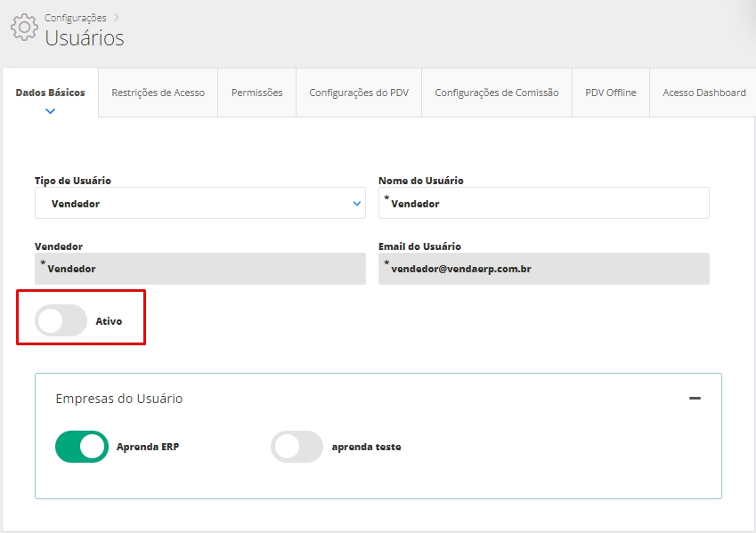Viewport: 756px width, 533px height.
Task: Disable the Aprenda ERP company toggle
Action: [81, 447]
